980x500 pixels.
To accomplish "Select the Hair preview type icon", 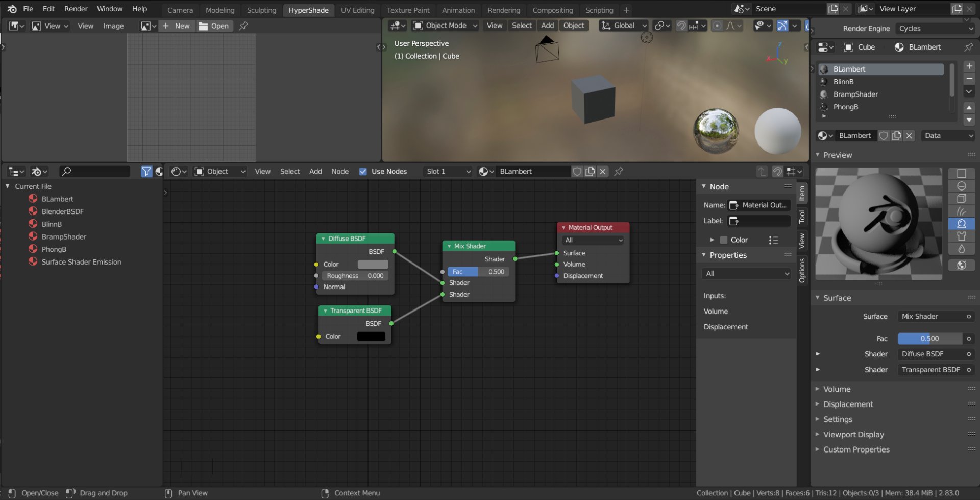I will tap(961, 211).
